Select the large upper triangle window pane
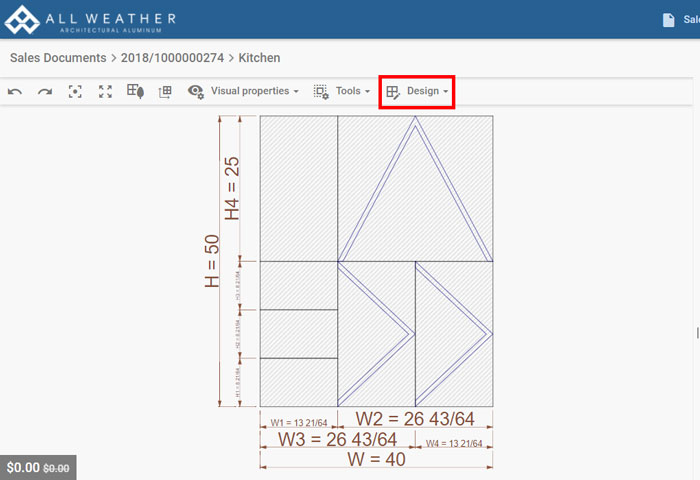The width and height of the screenshot is (700, 480). pos(414,200)
